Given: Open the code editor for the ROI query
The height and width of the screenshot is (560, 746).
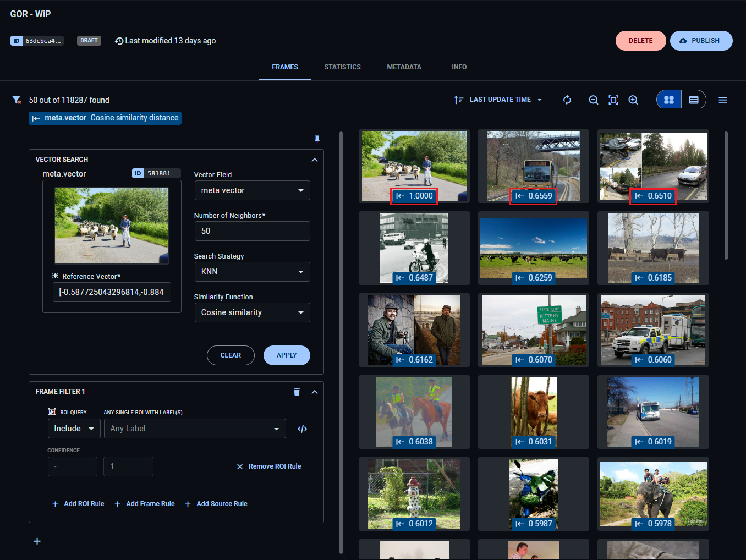Looking at the screenshot, I should (x=302, y=429).
